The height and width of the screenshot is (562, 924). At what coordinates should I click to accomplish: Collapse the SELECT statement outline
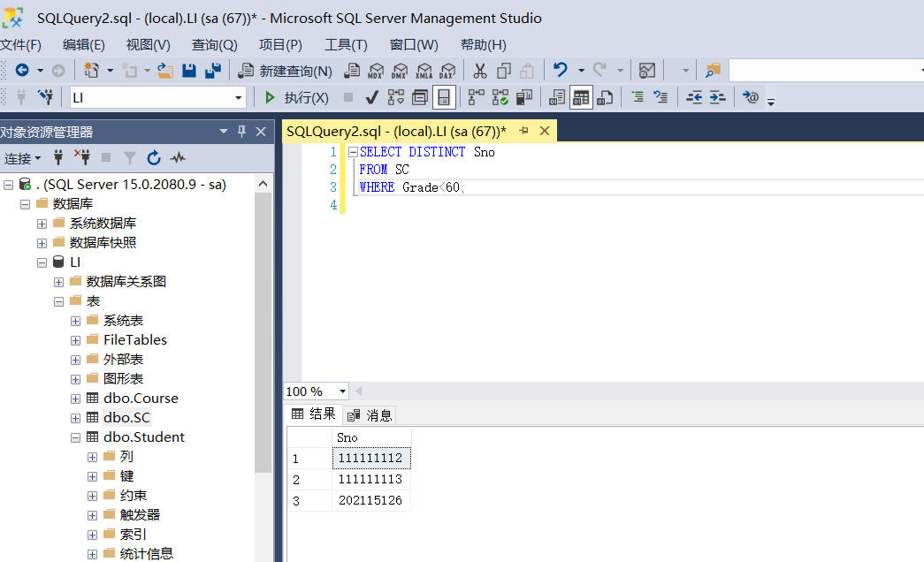[353, 152]
